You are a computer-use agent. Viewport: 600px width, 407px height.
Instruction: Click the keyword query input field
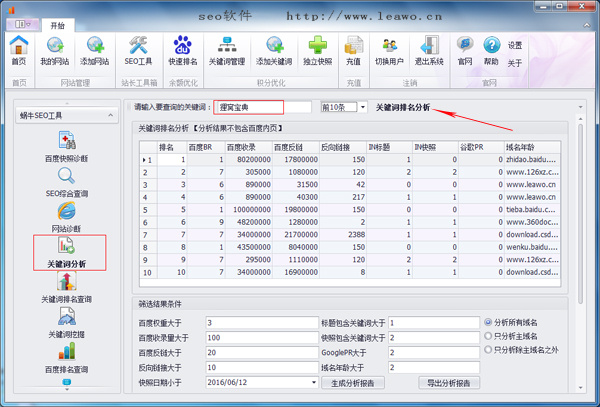tap(262, 107)
